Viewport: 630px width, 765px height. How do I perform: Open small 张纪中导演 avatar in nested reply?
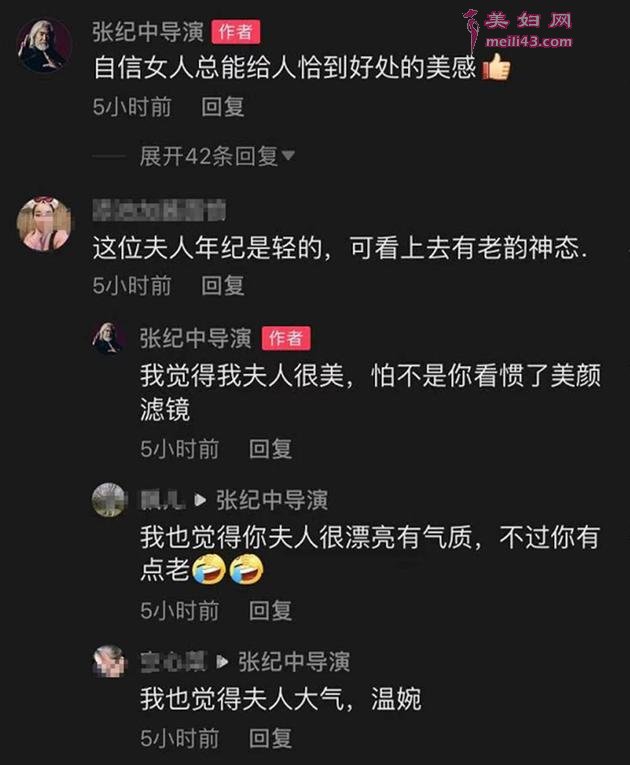pyautogui.click(x=107, y=337)
